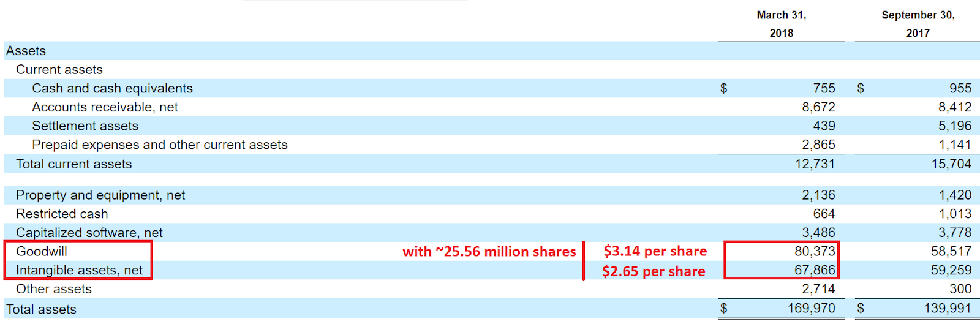Image resolution: width=980 pixels, height=324 pixels.
Task: Select the 'Total current assets' label
Action: tap(74, 164)
